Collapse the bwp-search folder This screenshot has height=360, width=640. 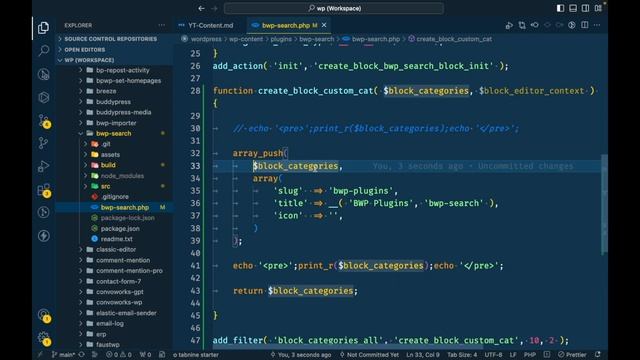(113, 133)
